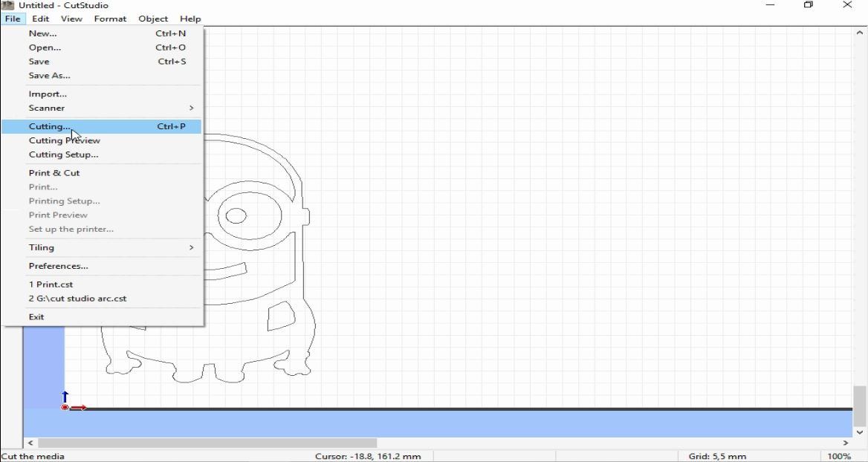Select Print & Cut entry
This screenshot has height=462, width=868.
point(101,172)
